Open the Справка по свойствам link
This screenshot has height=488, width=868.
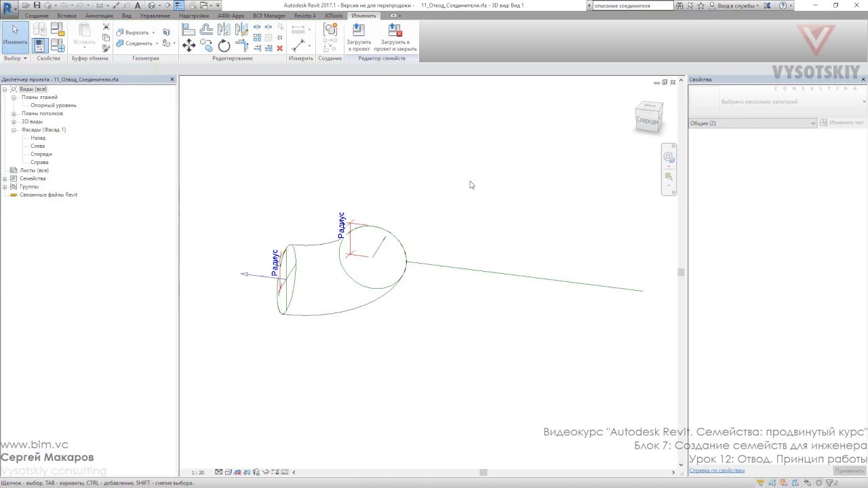tap(717, 470)
